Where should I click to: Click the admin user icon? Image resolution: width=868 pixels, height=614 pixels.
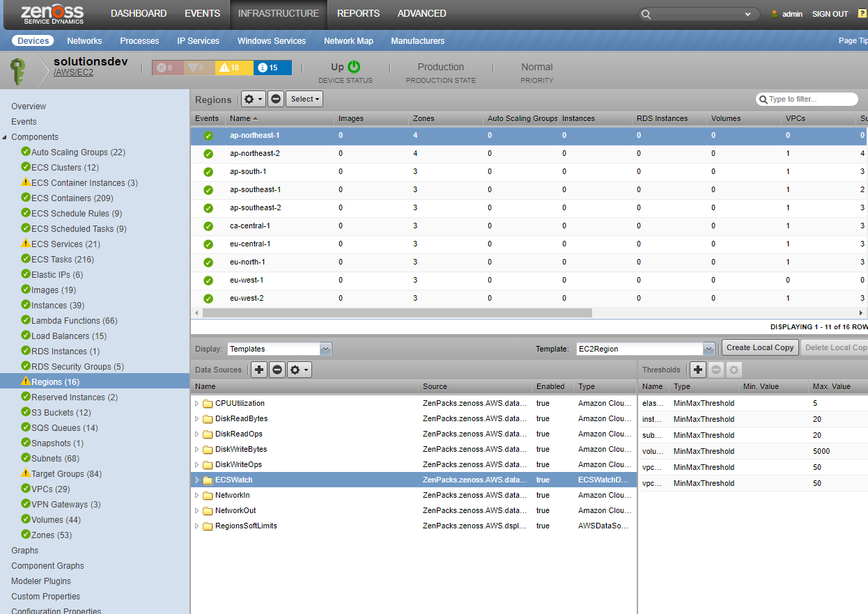tap(774, 14)
